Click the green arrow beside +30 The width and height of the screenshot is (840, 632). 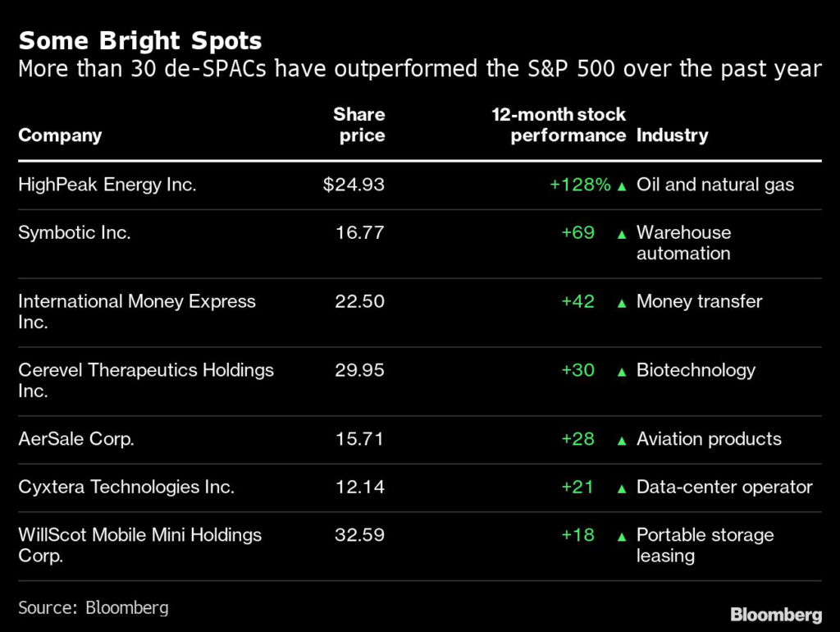[x=622, y=372]
